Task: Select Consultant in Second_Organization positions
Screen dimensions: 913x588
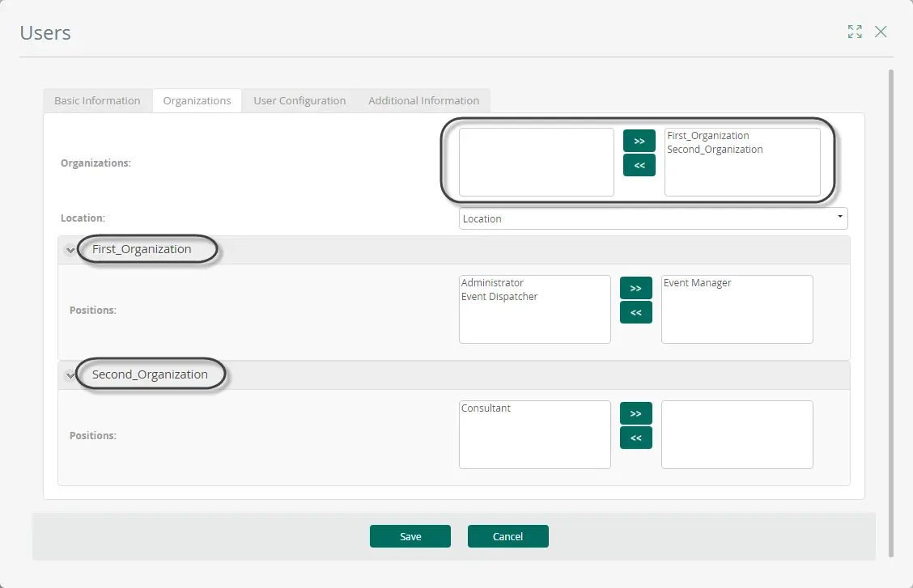Action: pyautogui.click(x=486, y=408)
